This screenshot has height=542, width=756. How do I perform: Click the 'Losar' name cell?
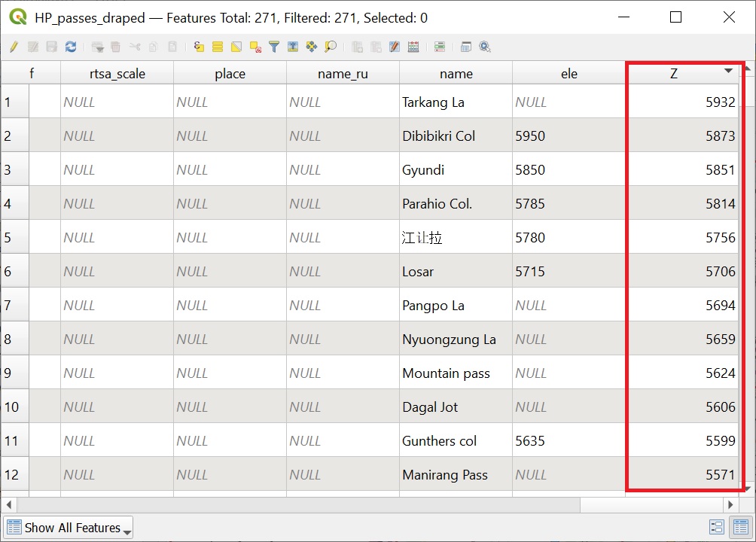(456, 271)
